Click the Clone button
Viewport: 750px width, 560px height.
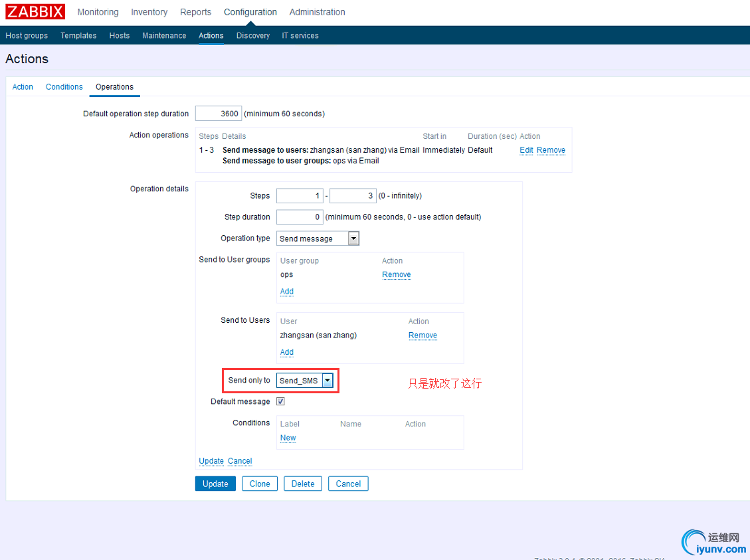tap(260, 484)
